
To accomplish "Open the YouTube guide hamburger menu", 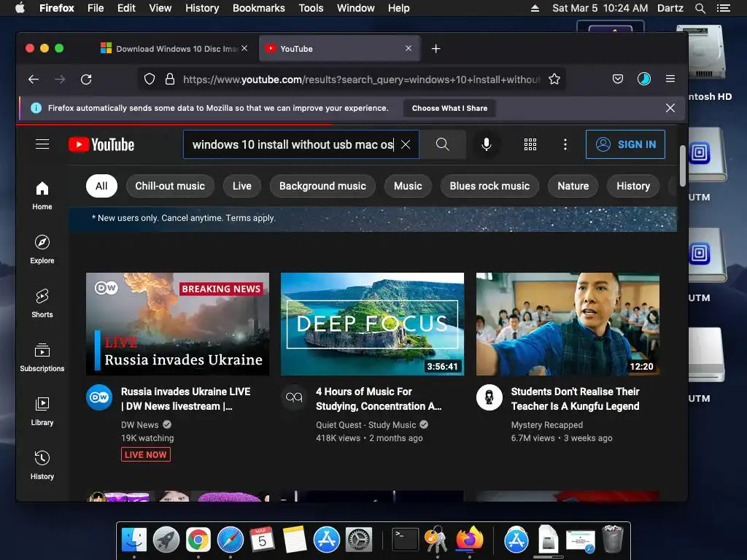I will coord(42,144).
